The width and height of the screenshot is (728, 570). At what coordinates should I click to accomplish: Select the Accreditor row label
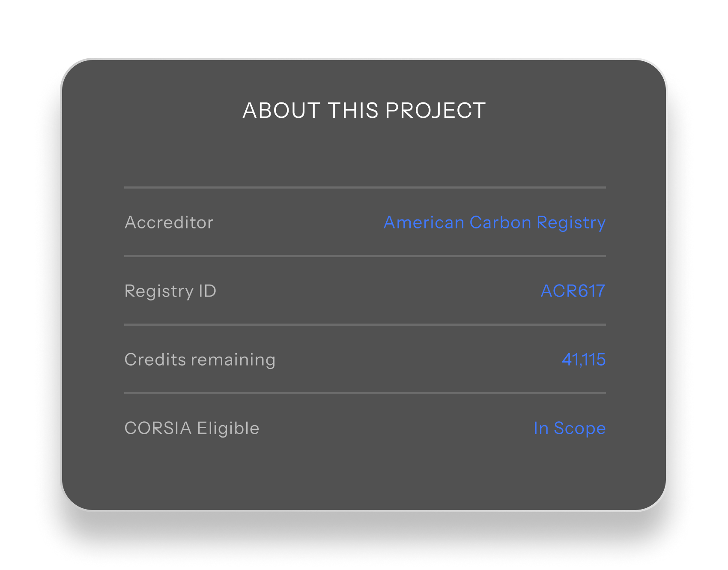click(169, 223)
